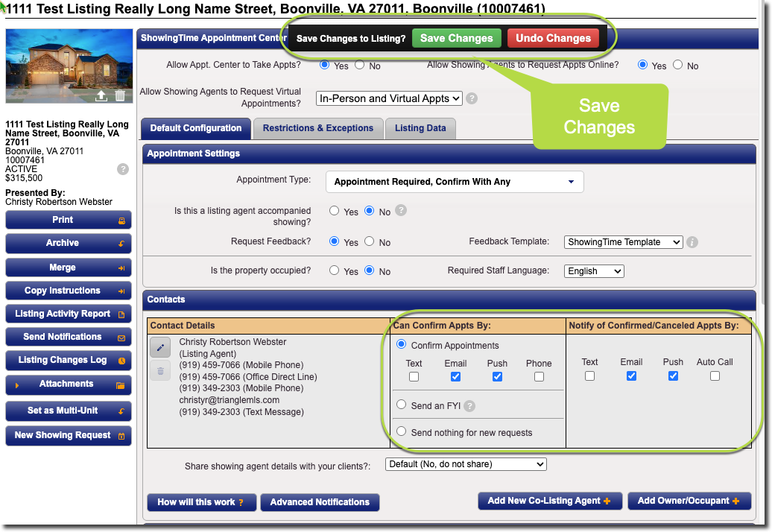The height and width of the screenshot is (532, 772).
Task: Check Phone box under Can Confirm Appts
Action: (x=539, y=377)
